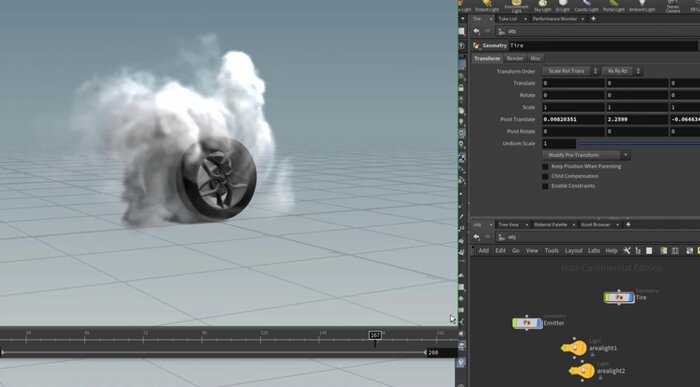Select the Emitter geometry node
The height and width of the screenshot is (387, 700).
click(x=527, y=323)
